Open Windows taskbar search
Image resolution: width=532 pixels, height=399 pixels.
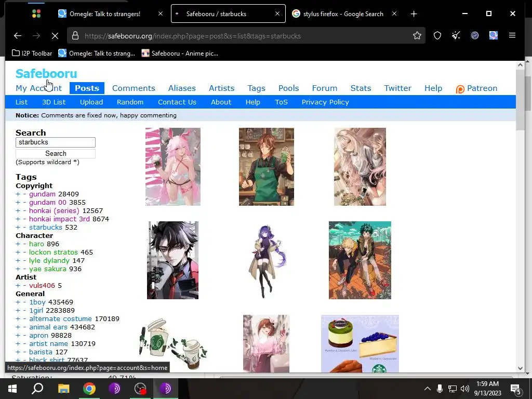coord(37,389)
